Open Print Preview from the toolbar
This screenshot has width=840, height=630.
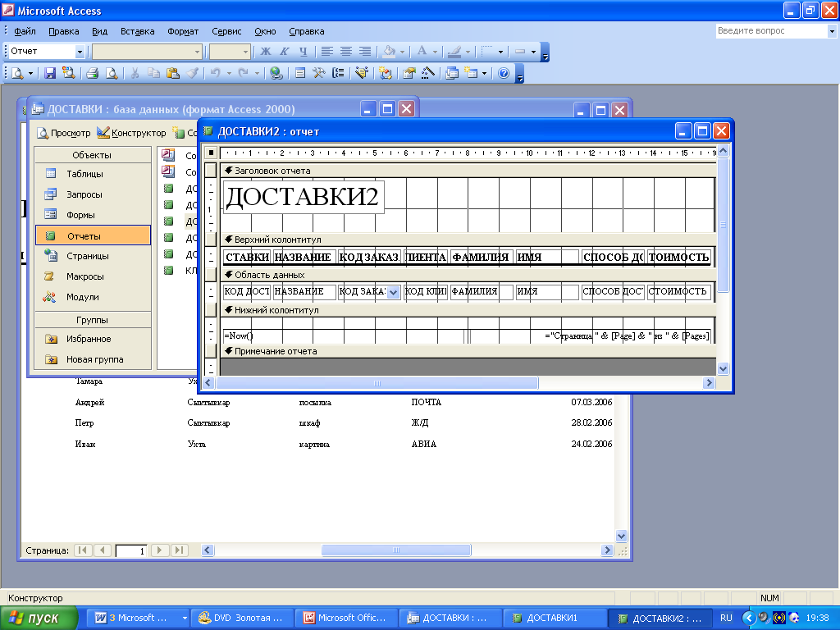point(112,73)
